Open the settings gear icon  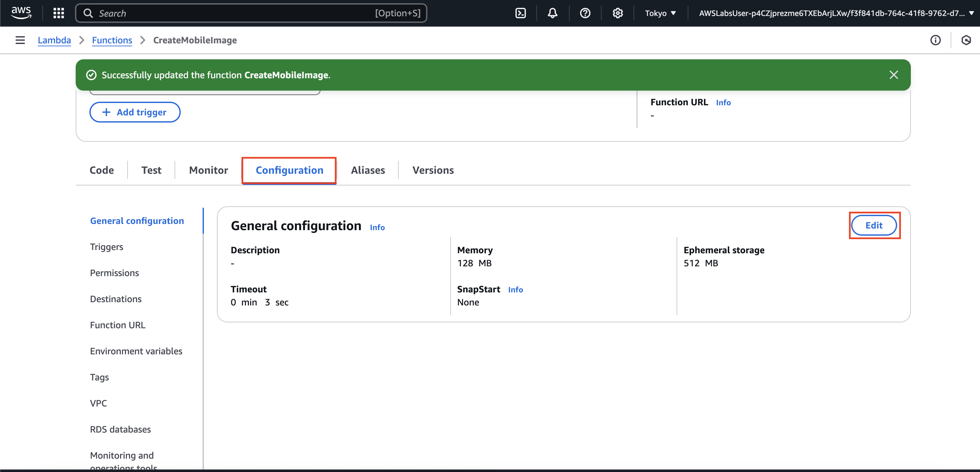pos(618,13)
